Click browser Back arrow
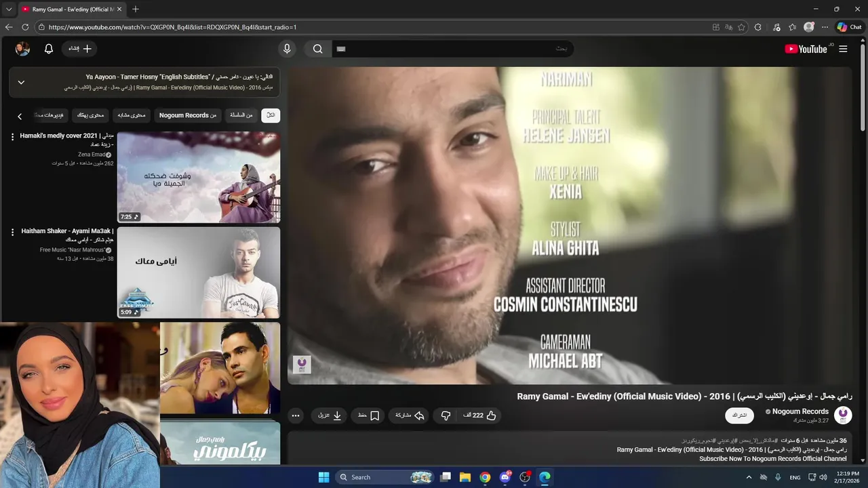868x488 pixels. coord(9,27)
